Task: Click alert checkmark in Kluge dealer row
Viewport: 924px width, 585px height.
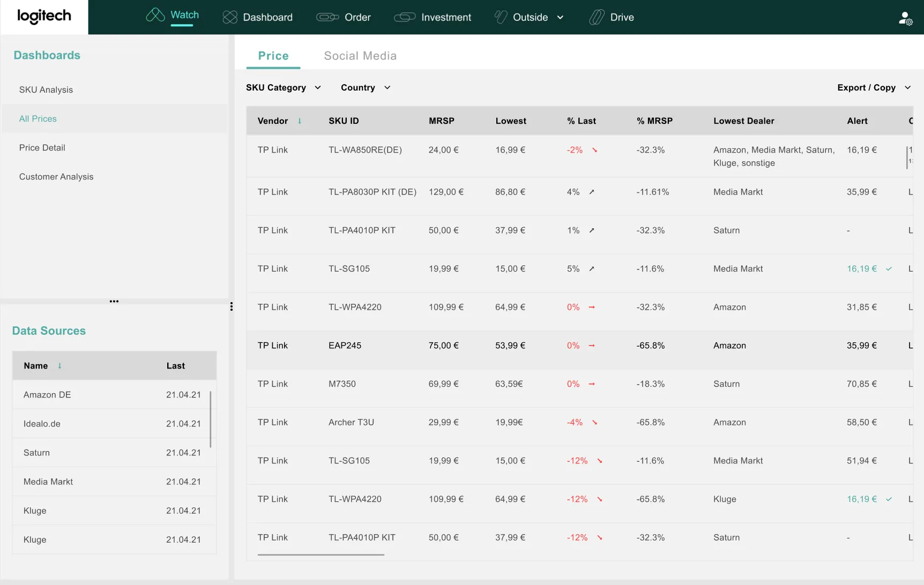Action: click(x=889, y=499)
